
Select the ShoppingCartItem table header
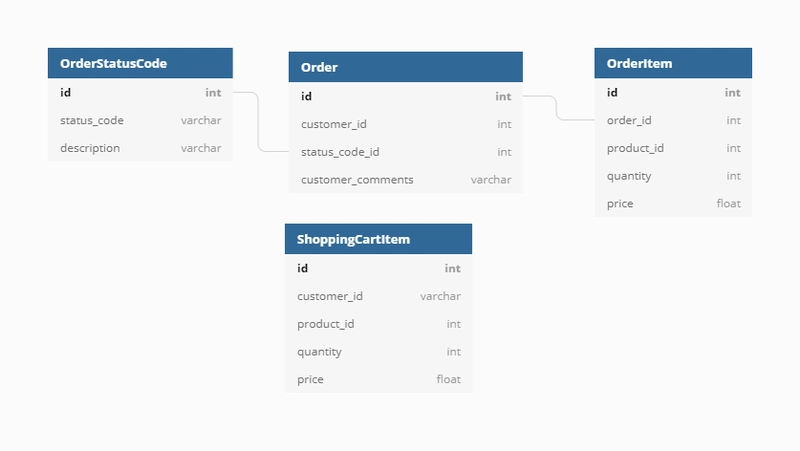pyautogui.click(x=378, y=239)
